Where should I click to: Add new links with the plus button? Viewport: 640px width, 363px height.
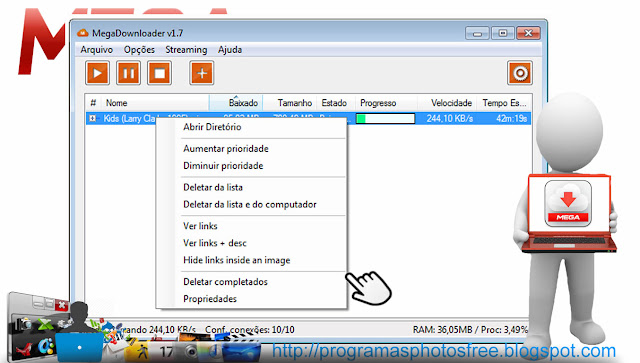click(x=202, y=73)
